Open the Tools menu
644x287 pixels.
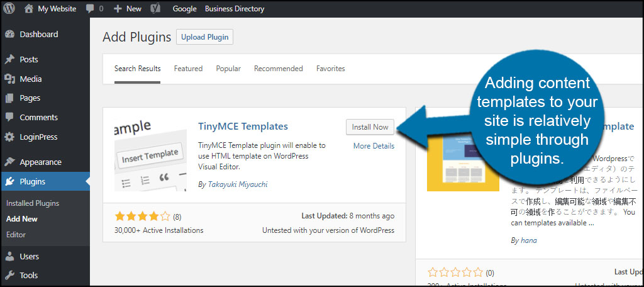(x=29, y=276)
